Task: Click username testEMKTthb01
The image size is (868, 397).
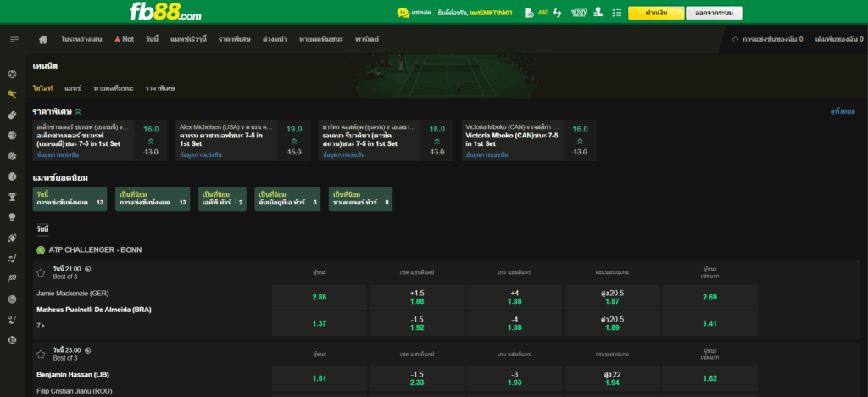Action: (x=491, y=13)
